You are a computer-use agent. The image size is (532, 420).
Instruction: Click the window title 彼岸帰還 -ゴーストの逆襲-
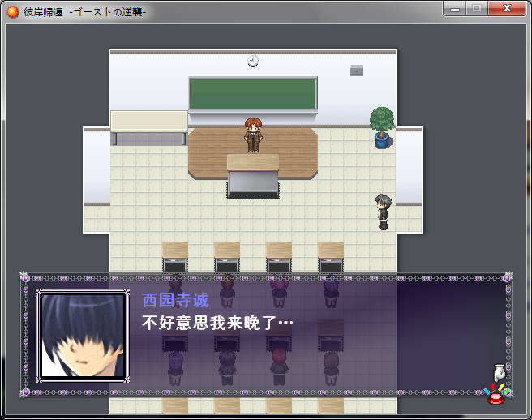pos(84,12)
